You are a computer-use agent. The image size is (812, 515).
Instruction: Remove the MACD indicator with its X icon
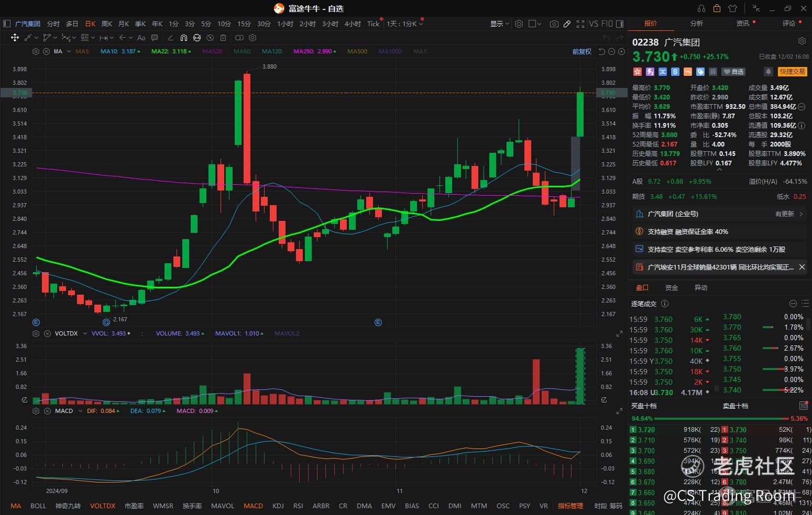tap(46, 411)
